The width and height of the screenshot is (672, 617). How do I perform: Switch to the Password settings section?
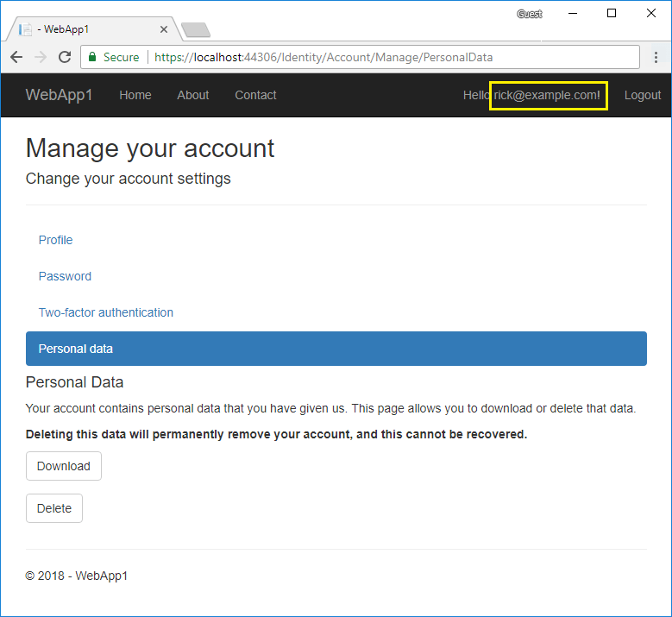point(66,276)
